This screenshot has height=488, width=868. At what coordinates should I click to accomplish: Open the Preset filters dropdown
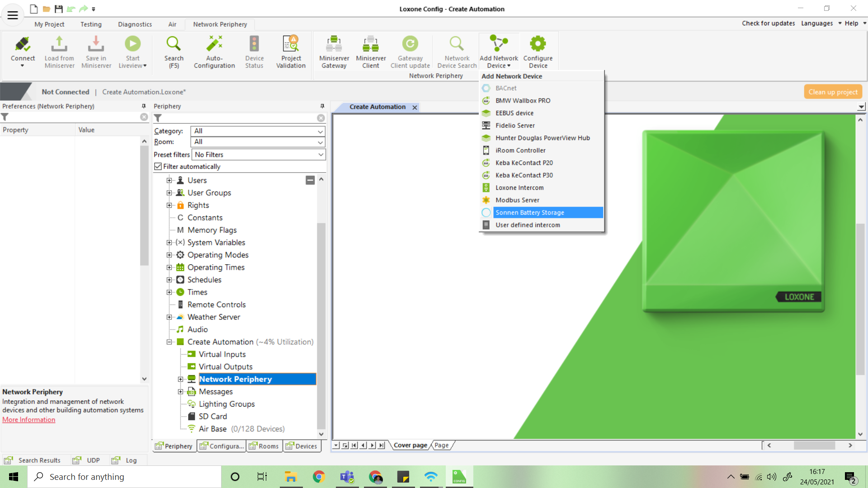[259, 155]
